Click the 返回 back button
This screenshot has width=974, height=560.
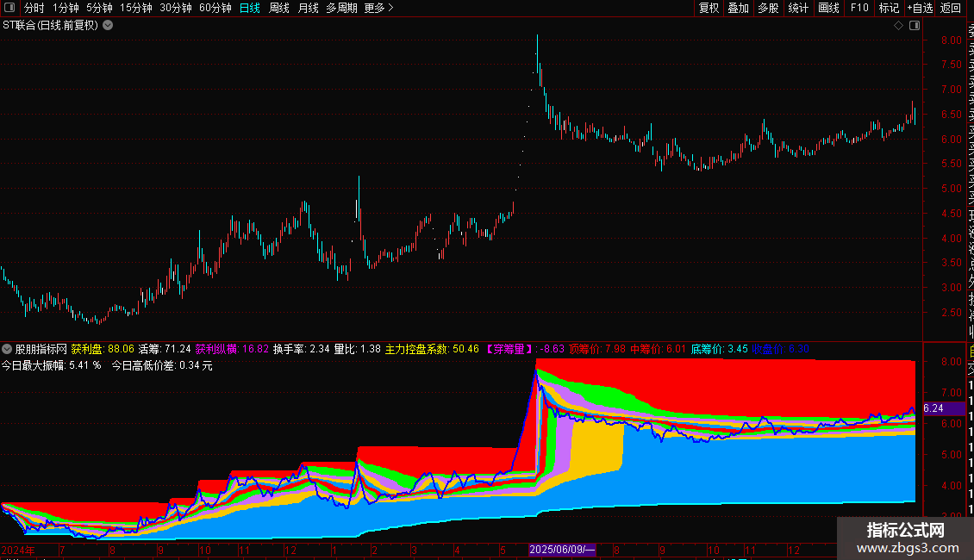point(951,8)
